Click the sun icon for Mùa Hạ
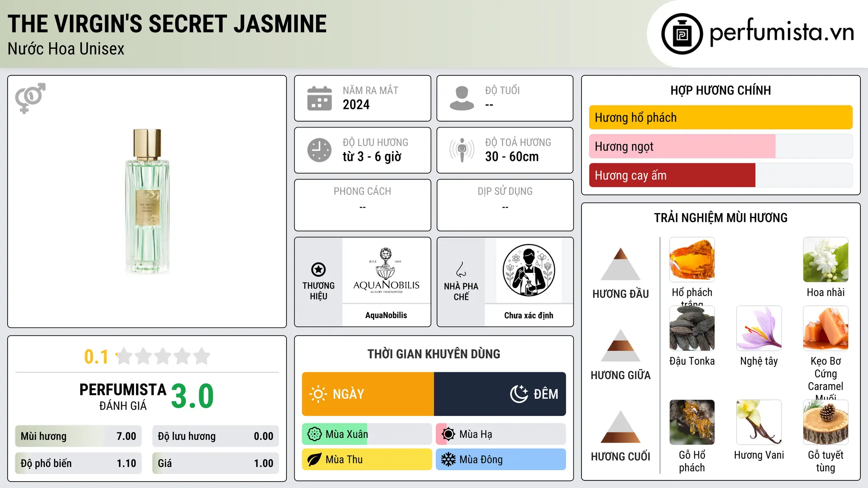Viewport: 868px width, 488px height. coord(448,434)
